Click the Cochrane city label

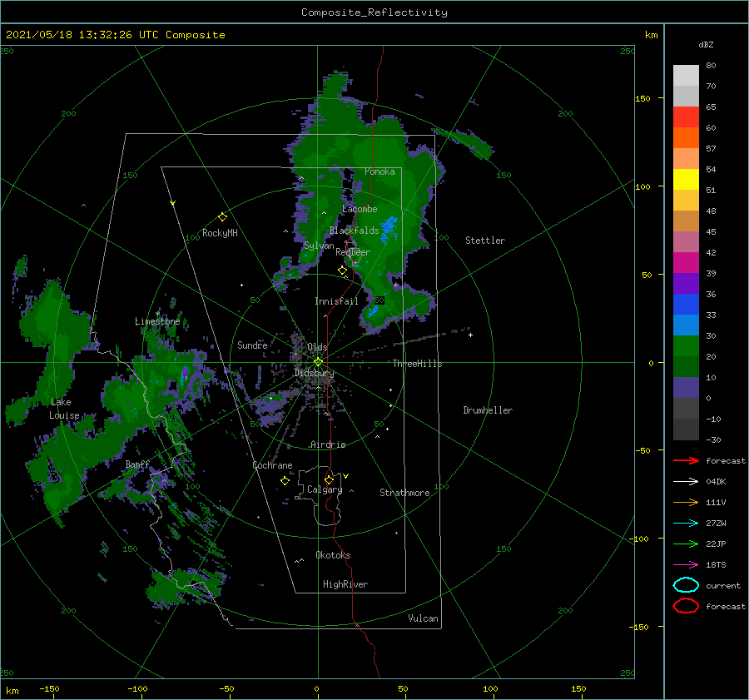pyautogui.click(x=272, y=465)
